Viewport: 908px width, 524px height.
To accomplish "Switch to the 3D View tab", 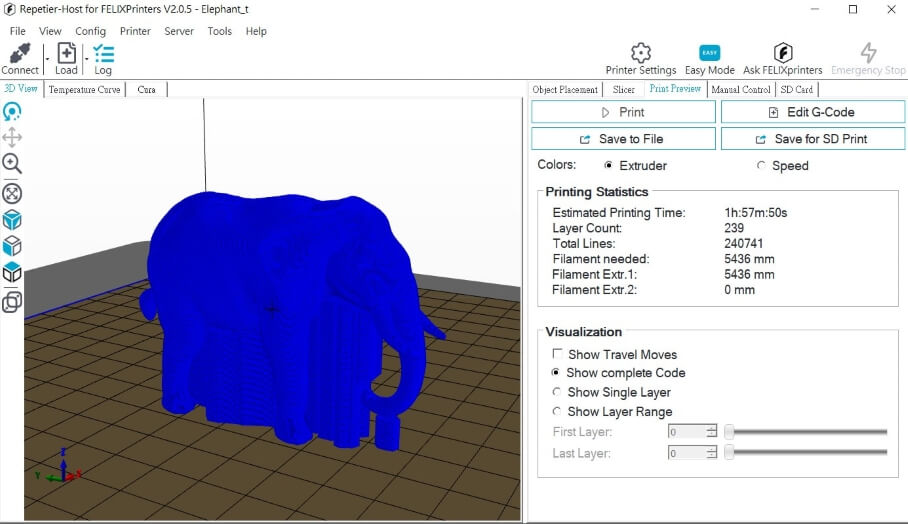I will pos(21,89).
